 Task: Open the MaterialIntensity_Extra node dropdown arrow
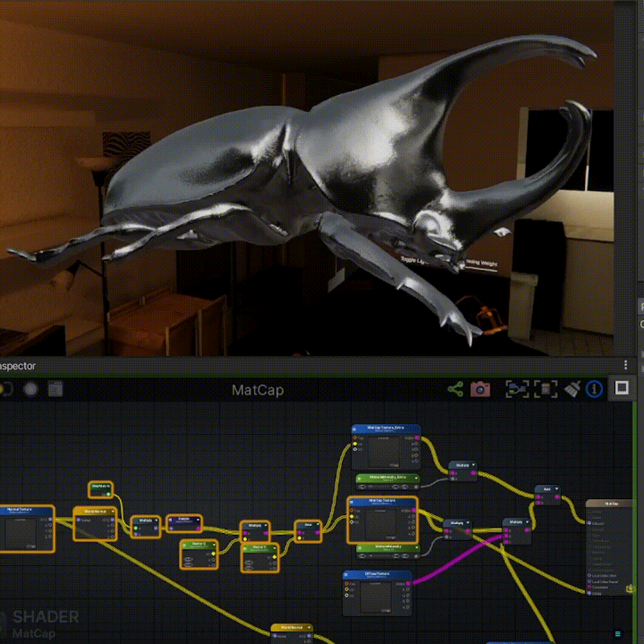(x=416, y=477)
